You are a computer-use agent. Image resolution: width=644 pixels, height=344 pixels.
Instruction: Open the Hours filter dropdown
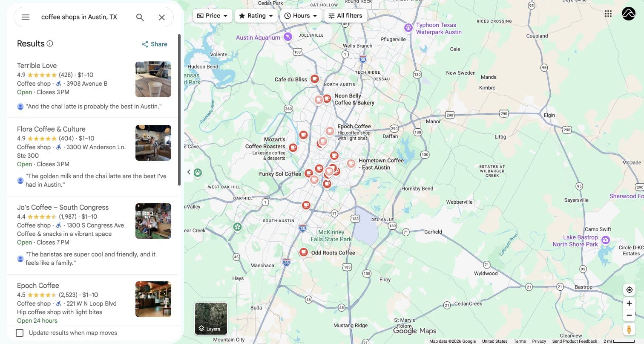click(301, 16)
